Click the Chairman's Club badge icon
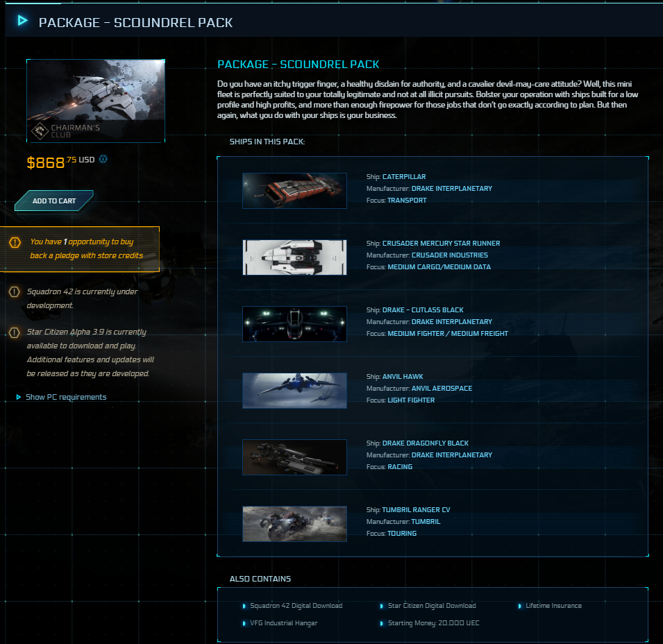Image resolution: width=663 pixels, height=644 pixels. 40,130
